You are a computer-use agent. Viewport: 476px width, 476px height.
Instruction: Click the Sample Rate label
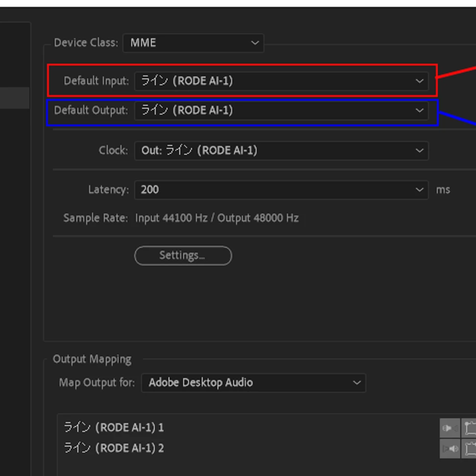coord(95,218)
